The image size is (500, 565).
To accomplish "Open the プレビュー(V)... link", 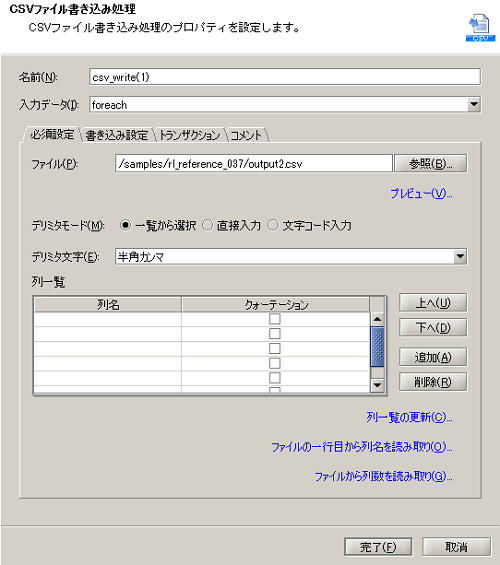I will point(421,193).
